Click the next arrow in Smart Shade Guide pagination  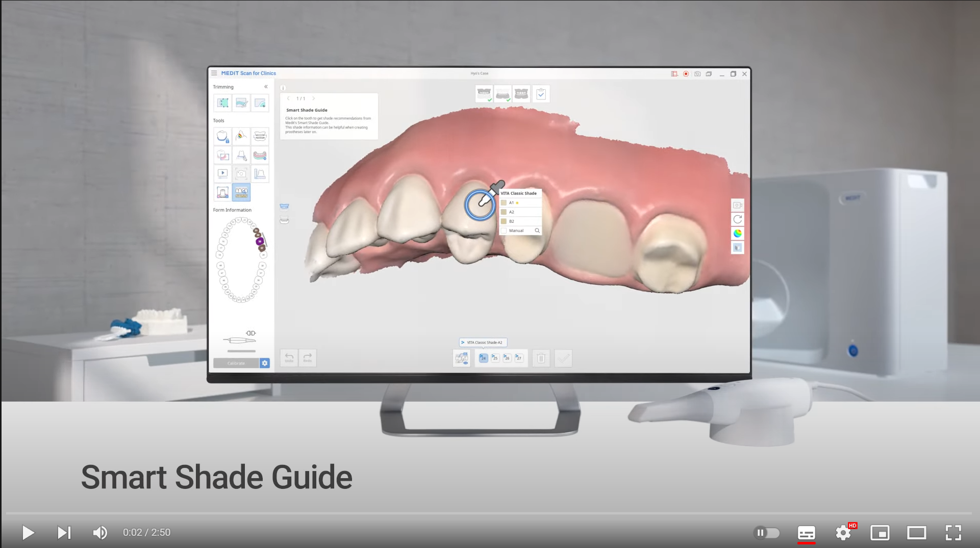313,98
